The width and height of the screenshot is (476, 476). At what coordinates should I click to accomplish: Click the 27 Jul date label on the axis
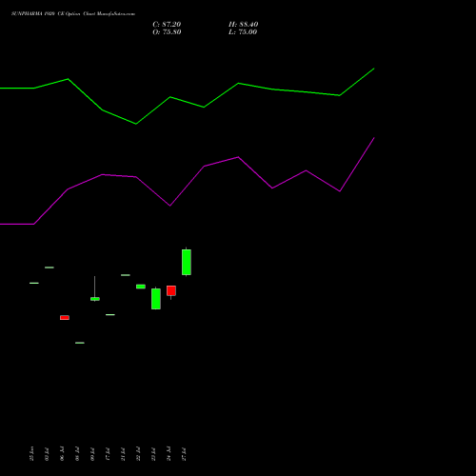click(184, 454)
